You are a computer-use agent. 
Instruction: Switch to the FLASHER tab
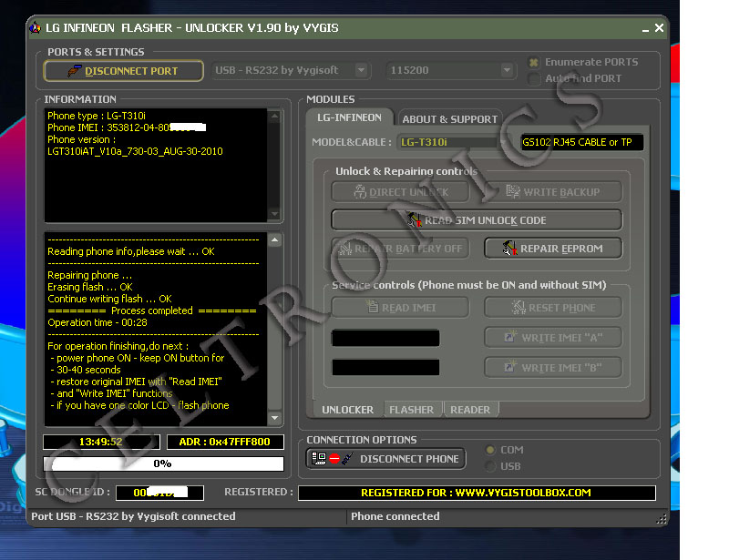(412, 410)
